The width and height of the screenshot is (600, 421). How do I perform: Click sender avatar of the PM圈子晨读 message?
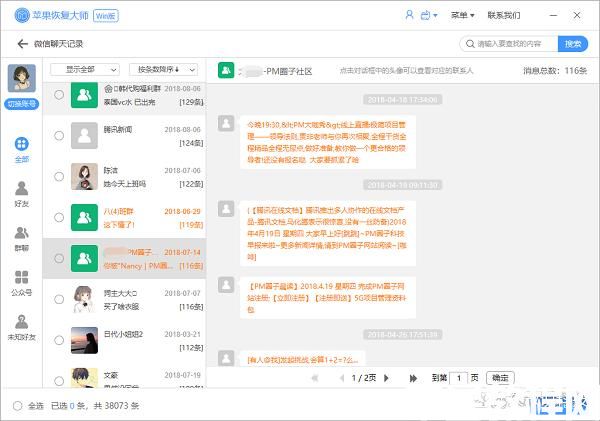tap(226, 285)
